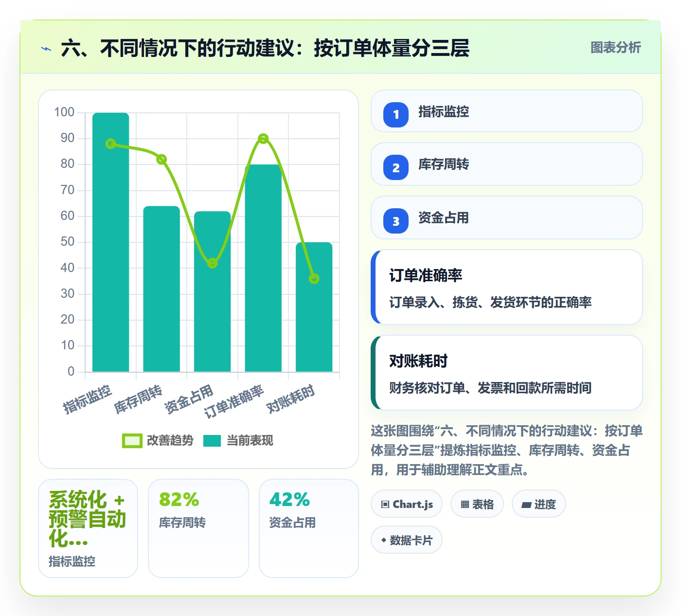
Task: Open the 指标监控 list item
Action: (x=507, y=111)
